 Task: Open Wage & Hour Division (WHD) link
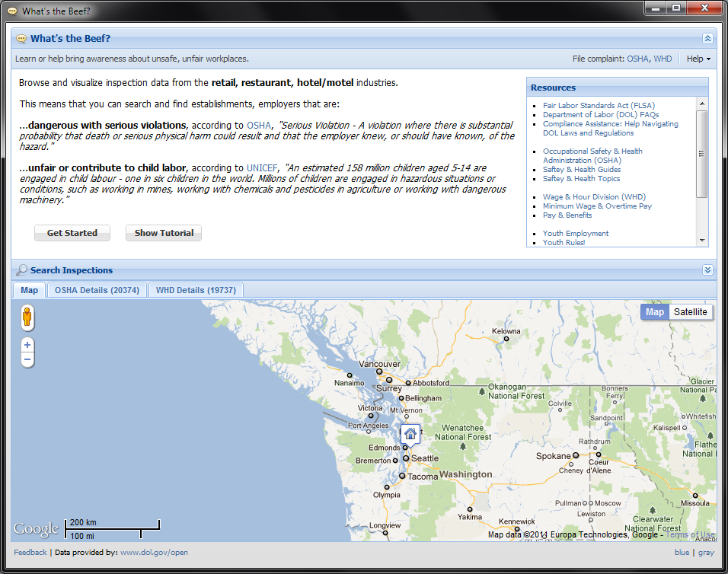tap(594, 196)
